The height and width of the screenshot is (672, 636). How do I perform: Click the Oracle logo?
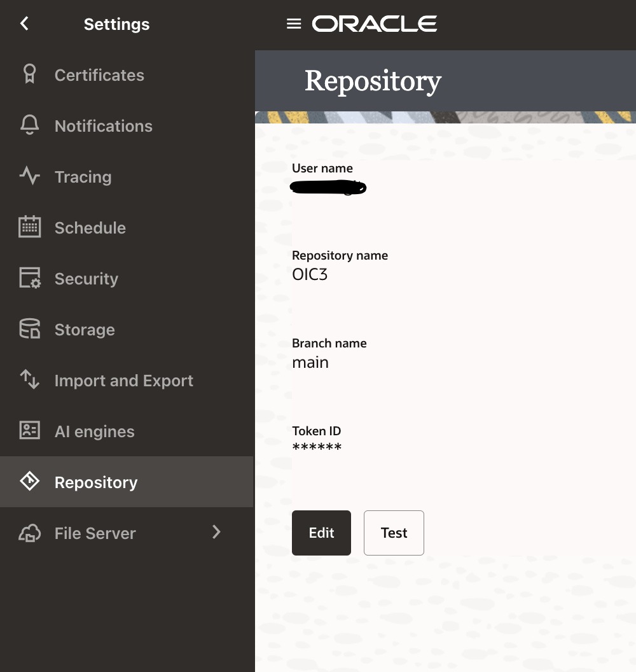(375, 24)
